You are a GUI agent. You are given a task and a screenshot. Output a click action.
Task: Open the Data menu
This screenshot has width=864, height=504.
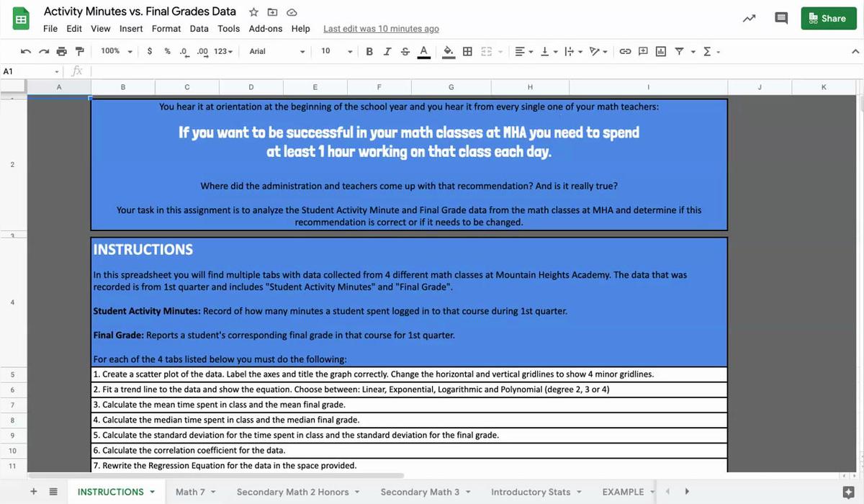click(x=199, y=29)
